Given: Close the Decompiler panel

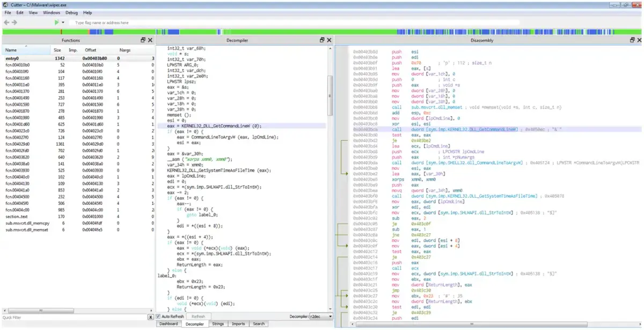Looking at the screenshot, I should pos(329,40).
